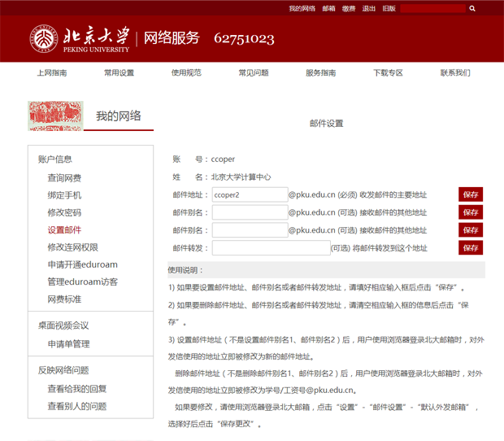Click the 账户信息 sidebar heading
504x441 pixels.
(55, 159)
